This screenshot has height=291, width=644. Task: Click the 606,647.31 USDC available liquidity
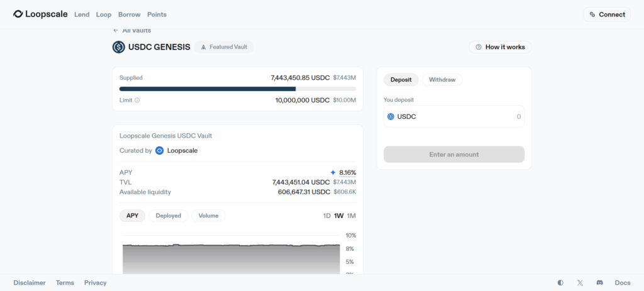304,192
